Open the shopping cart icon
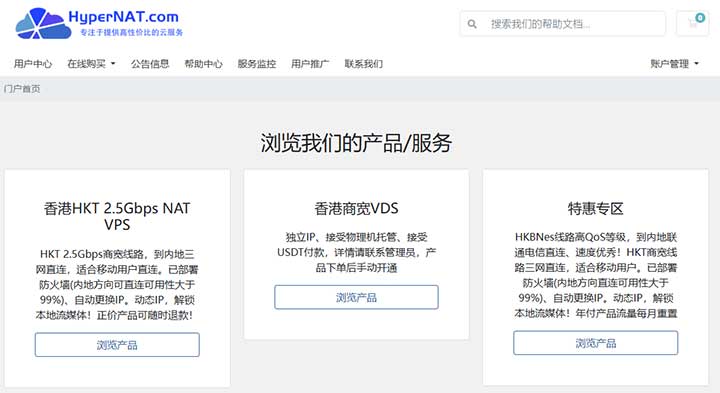 coord(692,23)
